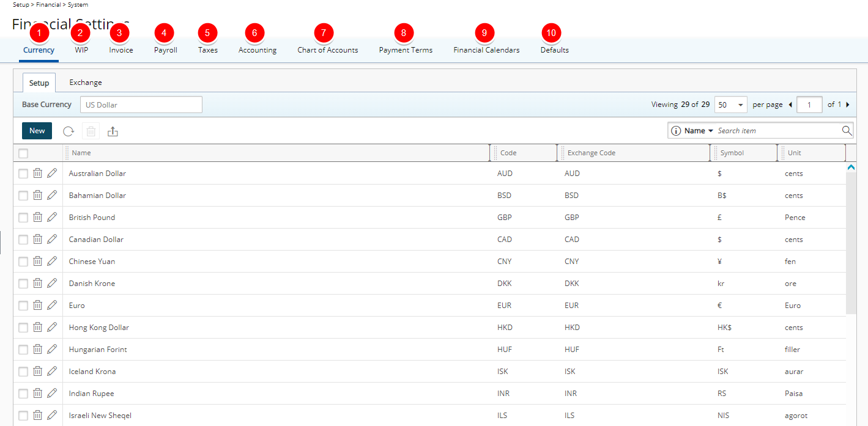
Task: Open the Payment Terms tab
Action: coord(406,50)
